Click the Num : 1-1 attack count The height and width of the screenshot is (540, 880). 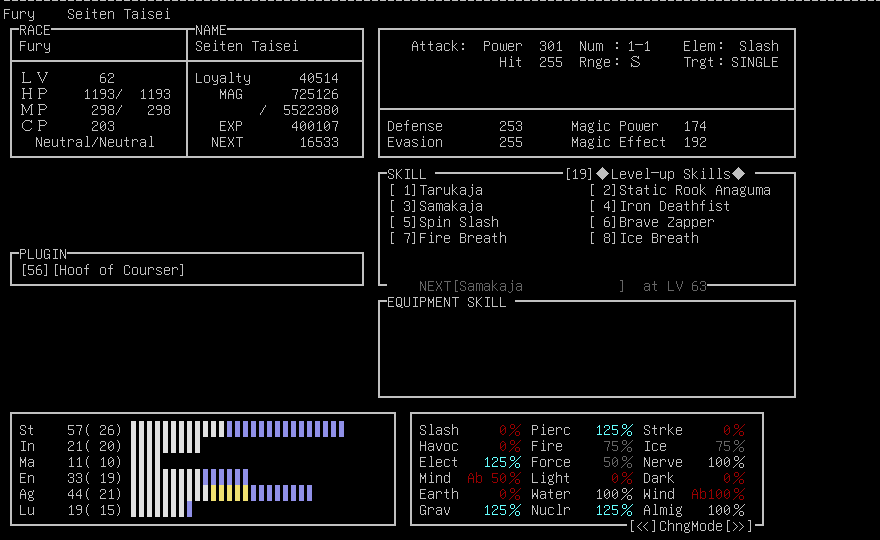(615, 46)
